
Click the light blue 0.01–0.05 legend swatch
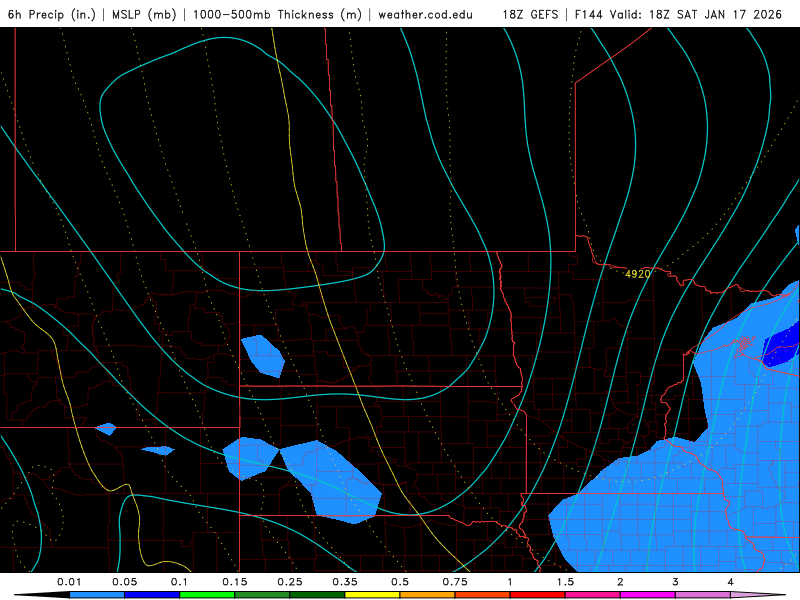[97, 595]
